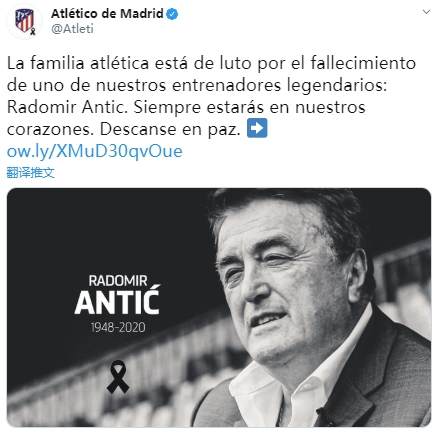Open the Radomir Antić tribute image
This screenshot has width=439, height=430.
click(219, 307)
